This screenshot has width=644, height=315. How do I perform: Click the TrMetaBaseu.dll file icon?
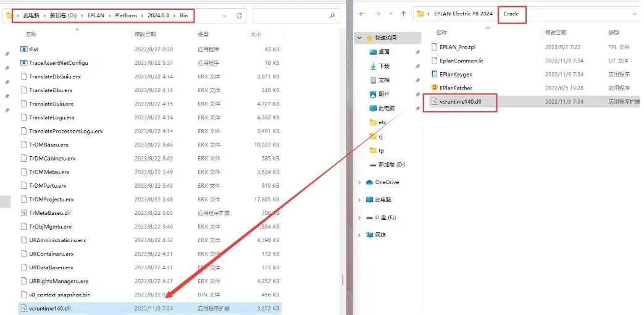23,212
